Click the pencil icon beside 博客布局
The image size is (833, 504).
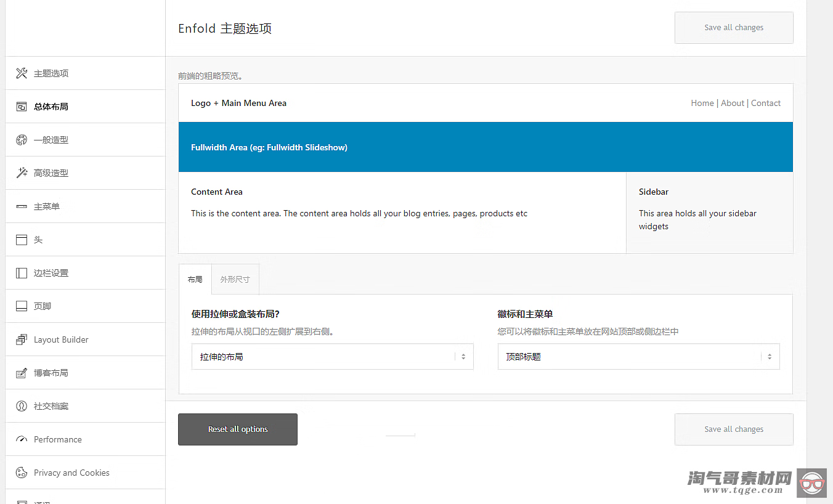tap(22, 373)
